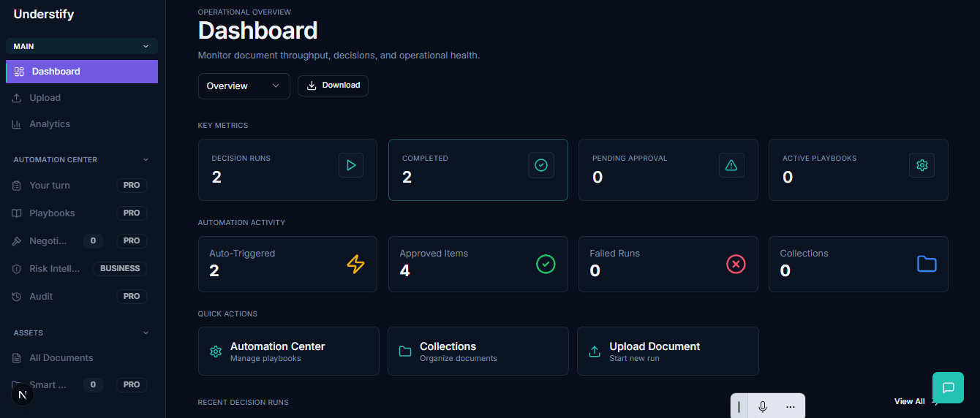Click the Active Playbooks gear icon
The width and height of the screenshot is (980, 418).
pos(921,165)
